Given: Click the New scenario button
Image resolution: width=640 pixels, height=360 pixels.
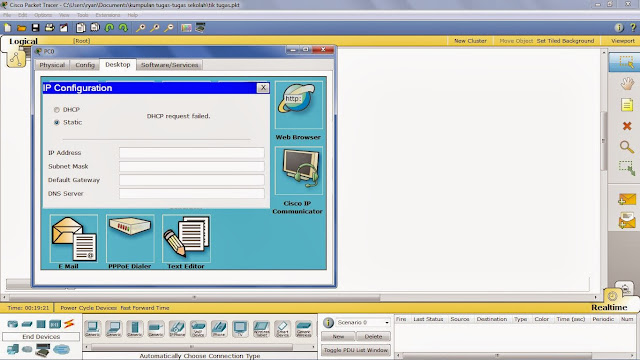Looking at the screenshot, I should (x=338, y=336).
